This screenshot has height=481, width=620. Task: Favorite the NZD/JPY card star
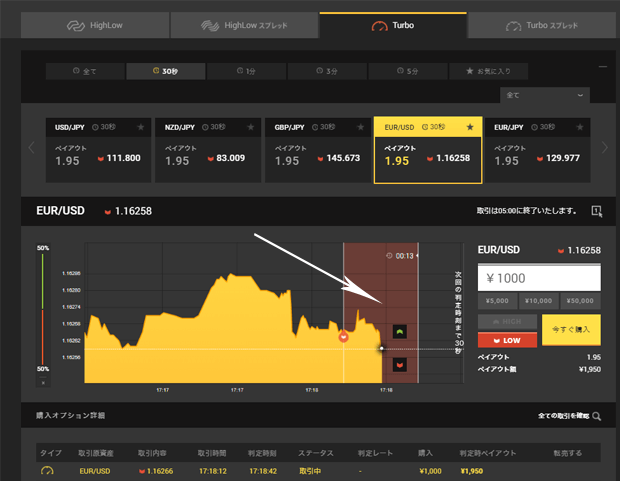[250, 127]
